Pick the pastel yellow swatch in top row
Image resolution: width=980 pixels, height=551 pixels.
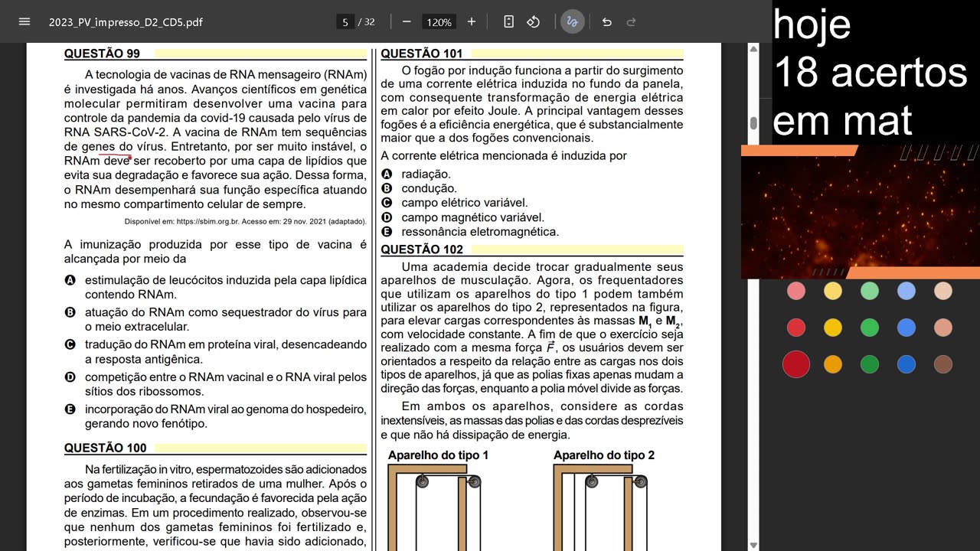pos(833,291)
